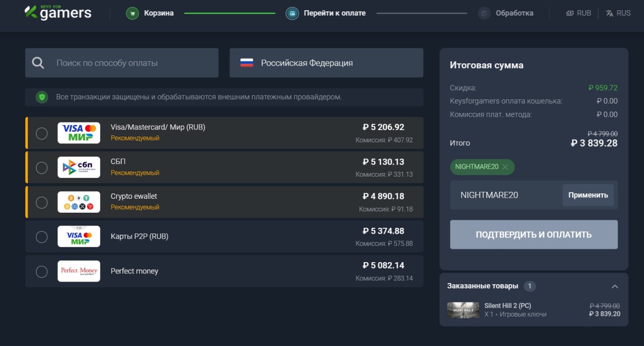Click Комиссия: ₽ 575.88 text
644x346 pixels.
pos(384,244)
